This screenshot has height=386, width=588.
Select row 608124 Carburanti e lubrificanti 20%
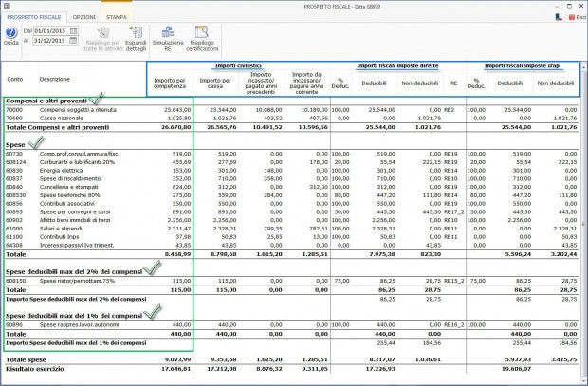click(292, 162)
